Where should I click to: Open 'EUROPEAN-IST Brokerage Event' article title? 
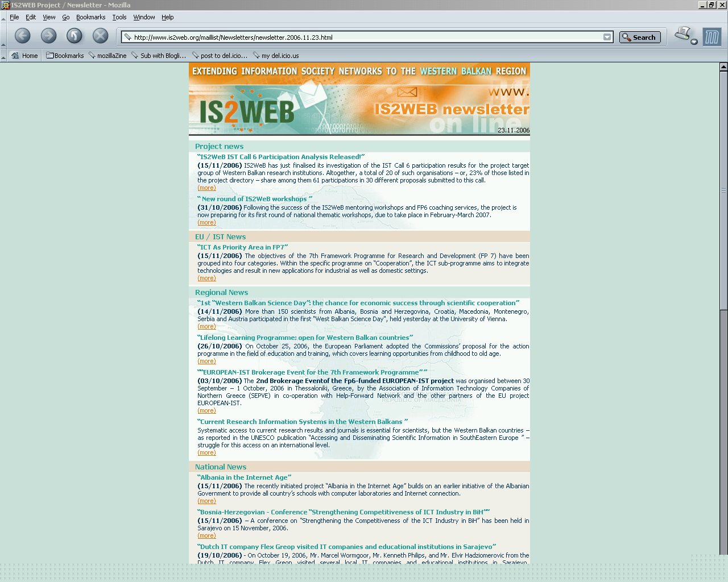point(312,372)
